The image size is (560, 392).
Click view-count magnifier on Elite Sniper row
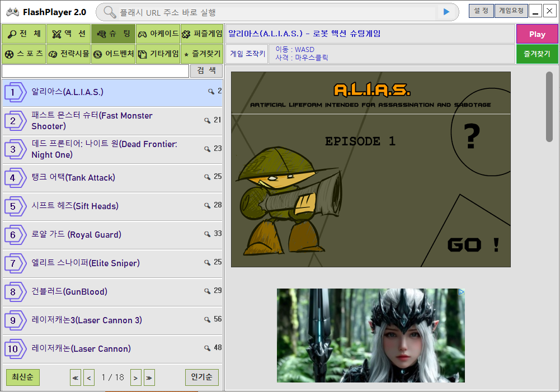point(207,263)
